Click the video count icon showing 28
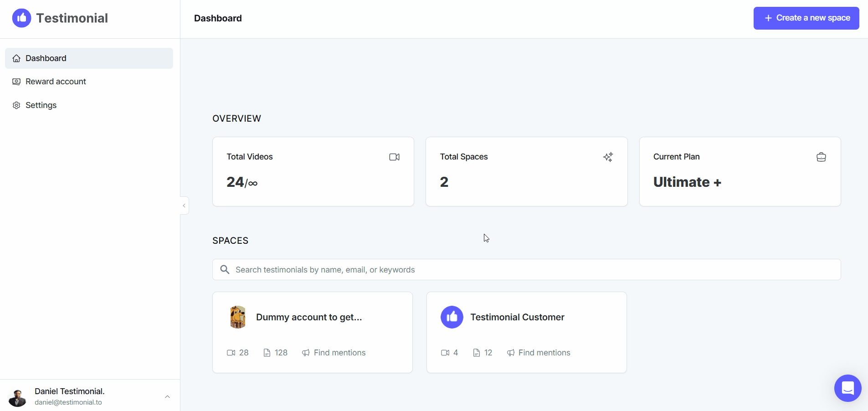Screen dimensions: 868x411 coord(231,353)
